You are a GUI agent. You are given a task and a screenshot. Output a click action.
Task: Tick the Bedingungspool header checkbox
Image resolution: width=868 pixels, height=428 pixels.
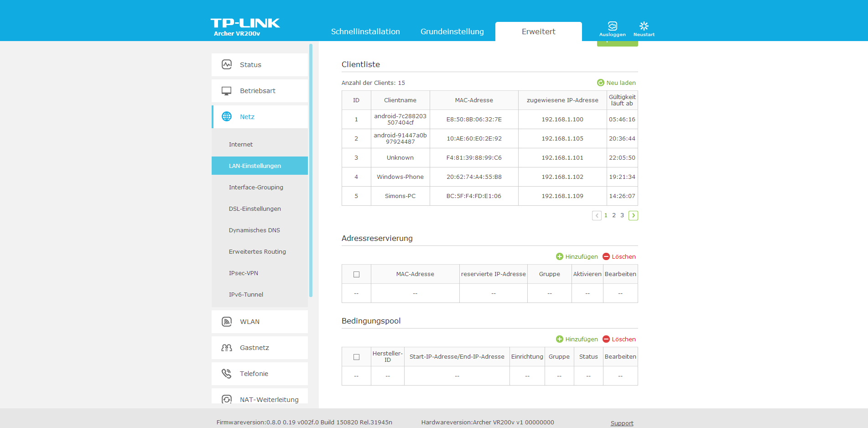point(356,357)
